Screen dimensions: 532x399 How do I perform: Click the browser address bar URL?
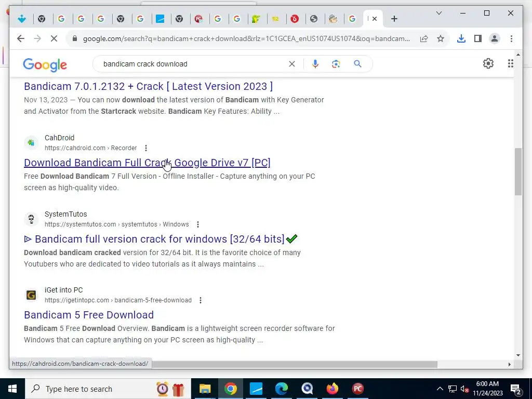click(246, 38)
